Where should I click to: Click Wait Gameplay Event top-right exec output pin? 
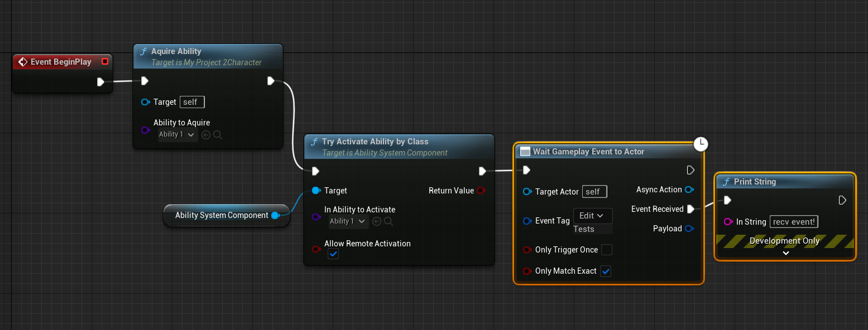(690, 170)
